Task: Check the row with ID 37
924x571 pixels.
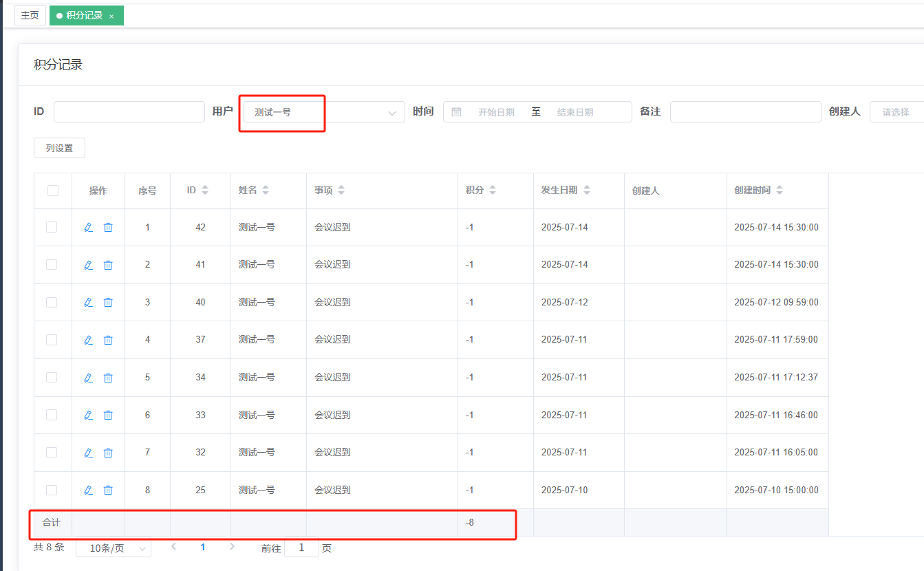Action: click(52, 339)
